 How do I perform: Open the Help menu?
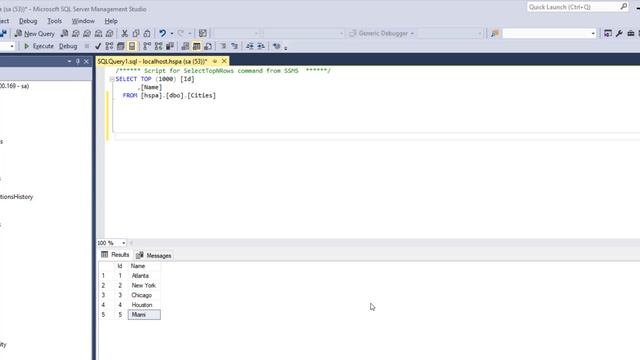click(111, 21)
